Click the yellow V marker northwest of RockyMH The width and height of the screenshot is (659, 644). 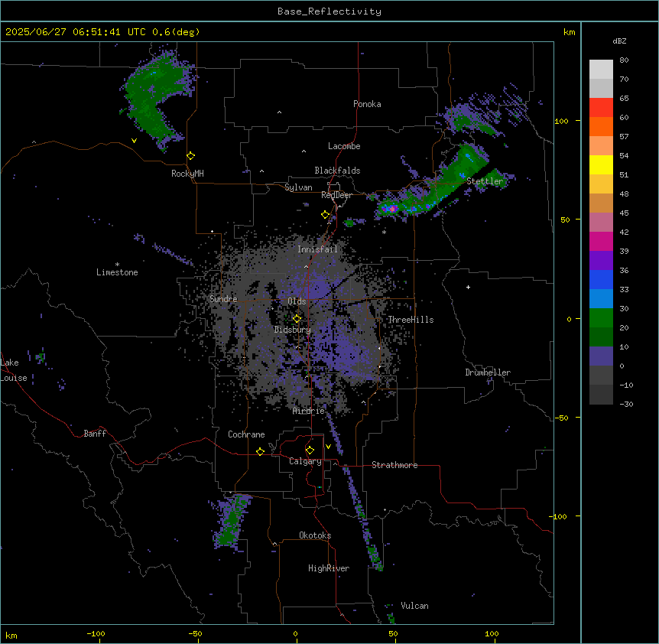pyautogui.click(x=134, y=141)
